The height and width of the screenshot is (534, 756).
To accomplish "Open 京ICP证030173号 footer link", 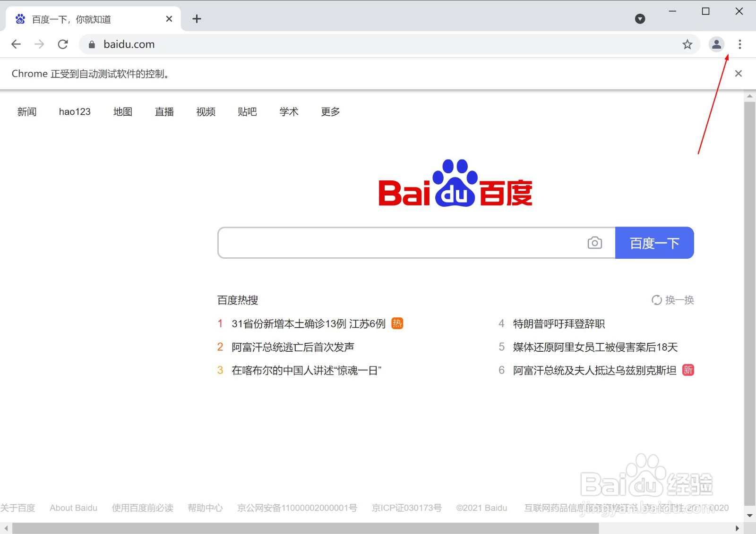I will click(x=407, y=508).
